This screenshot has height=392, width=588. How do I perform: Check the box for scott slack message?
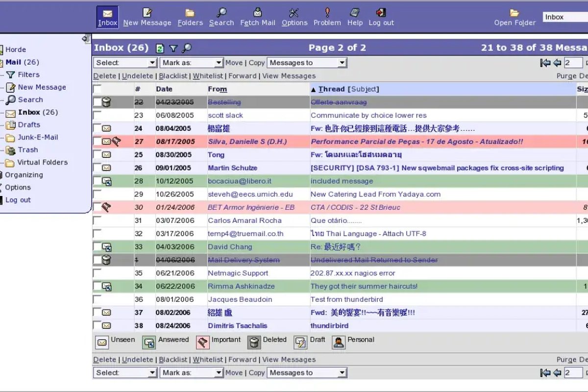(x=97, y=115)
